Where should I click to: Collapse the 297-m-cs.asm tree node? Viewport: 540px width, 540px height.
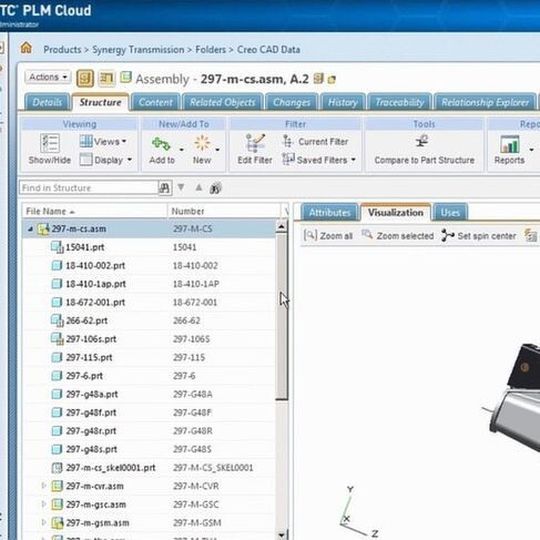tap(30, 229)
